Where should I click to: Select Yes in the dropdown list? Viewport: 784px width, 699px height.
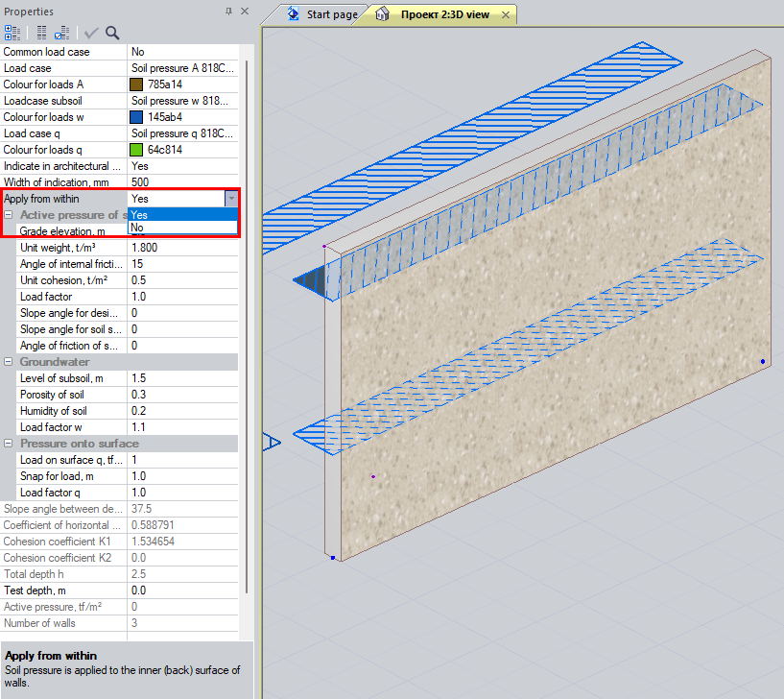[x=182, y=215]
